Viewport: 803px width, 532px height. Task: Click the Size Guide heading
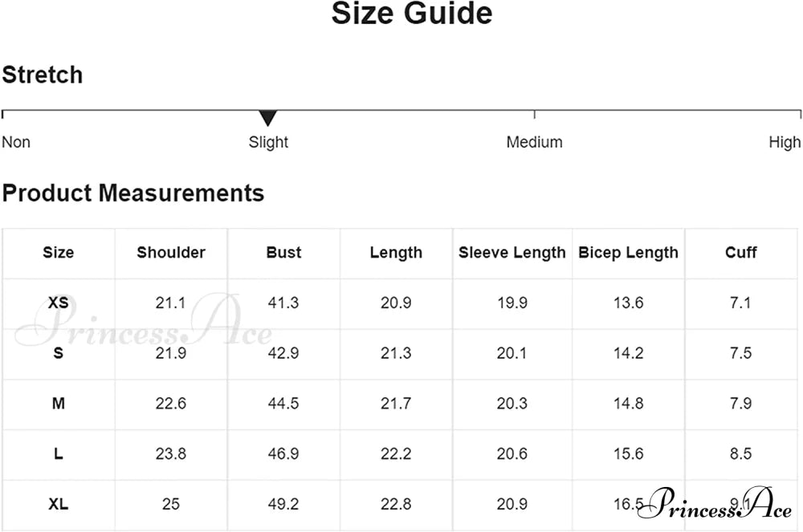412,14
